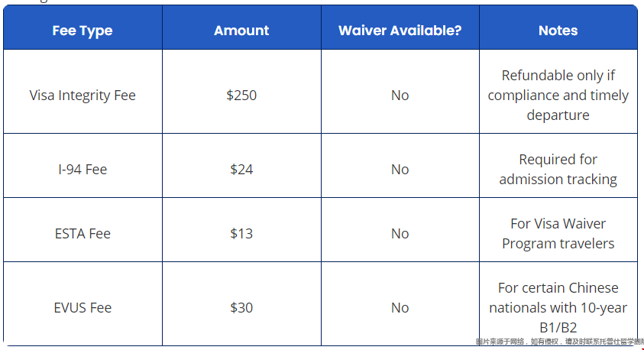Click the Notes column header
Screen dimensions: 644x350
[558, 31]
